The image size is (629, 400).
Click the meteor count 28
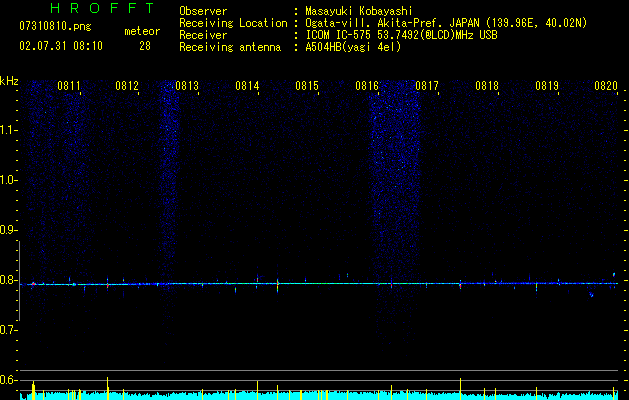pyautogui.click(x=145, y=46)
